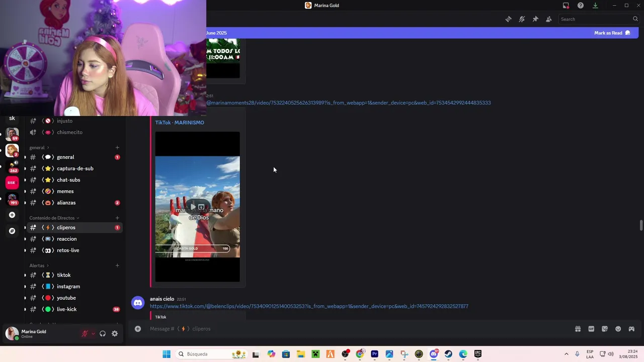Open the tiktok alerts channel
Viewport: 644px width, 362px height.
click(74, 275)
